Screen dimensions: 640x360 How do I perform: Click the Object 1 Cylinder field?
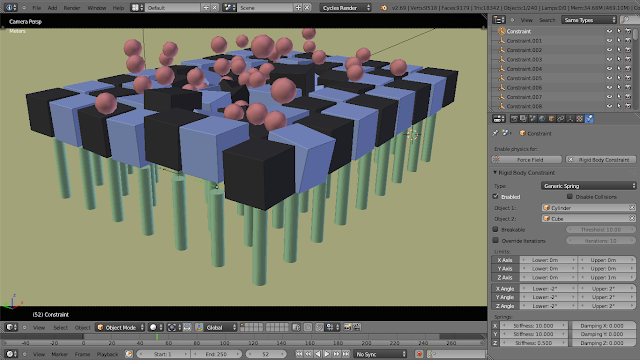pyautogui.click(x=589, y=208)
